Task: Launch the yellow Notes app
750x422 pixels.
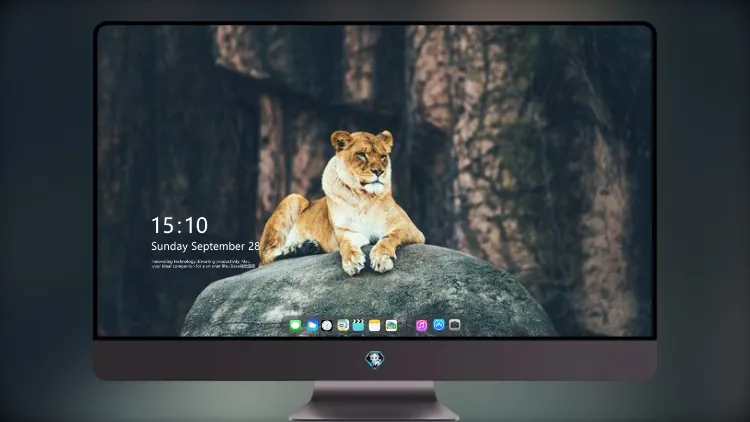Action: coord(375,326)
